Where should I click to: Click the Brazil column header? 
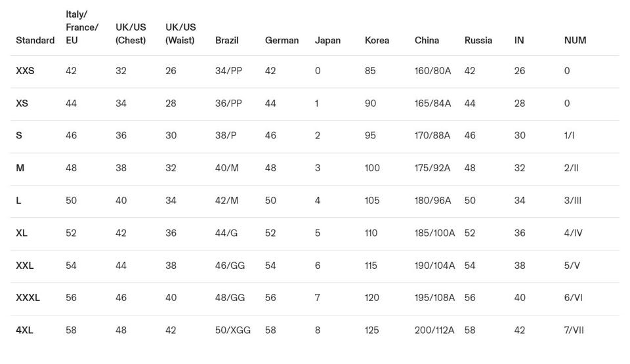click(227, 41)
